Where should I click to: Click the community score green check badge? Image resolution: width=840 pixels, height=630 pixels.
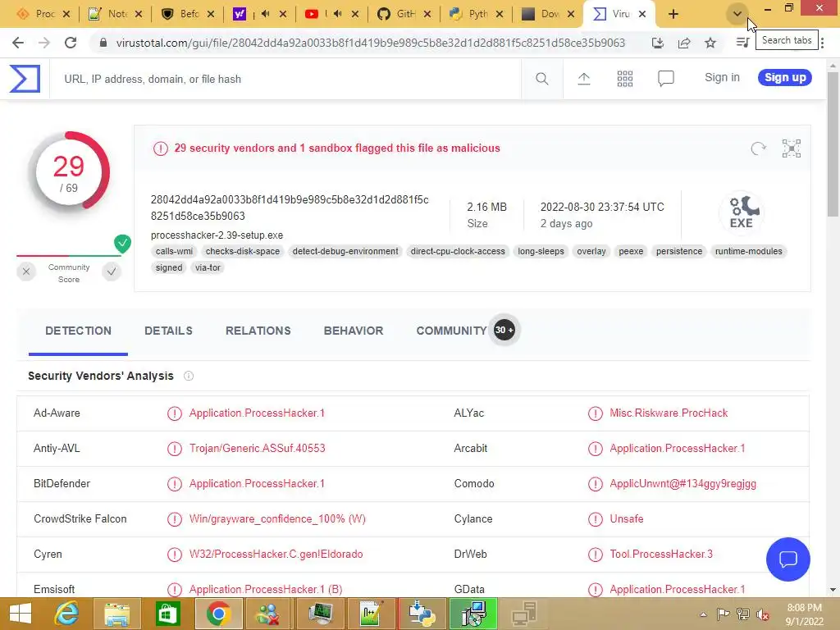click(123, 243)
